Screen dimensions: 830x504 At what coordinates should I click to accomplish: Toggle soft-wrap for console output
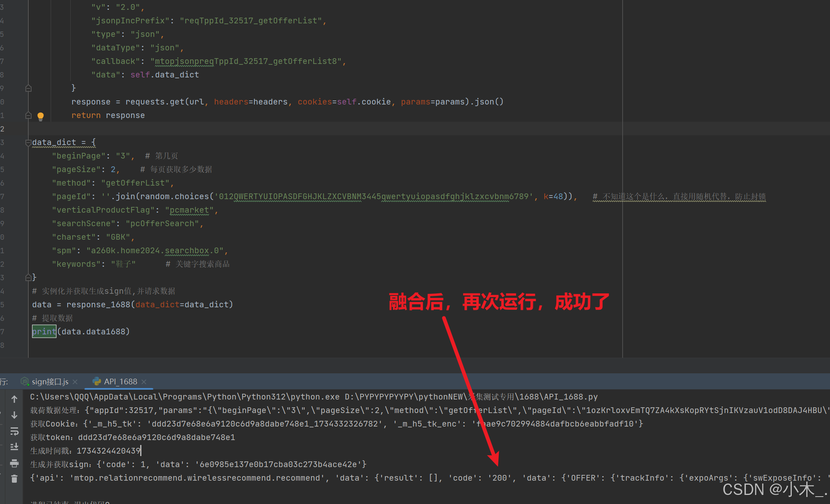[x=14, y=431]
